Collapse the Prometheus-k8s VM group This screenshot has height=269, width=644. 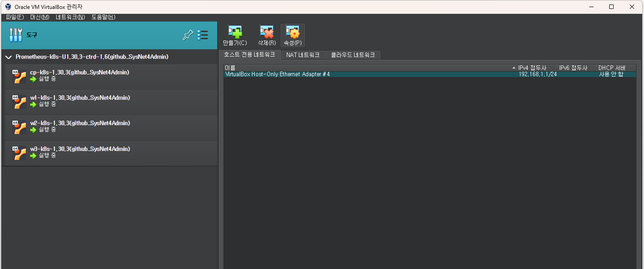[x=8, y=57]
